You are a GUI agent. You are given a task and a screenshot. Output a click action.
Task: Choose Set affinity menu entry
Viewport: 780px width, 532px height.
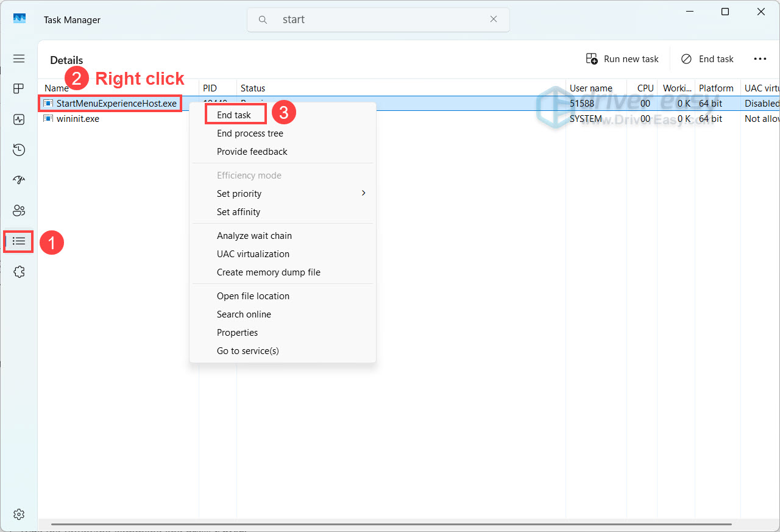coord(238,212)
